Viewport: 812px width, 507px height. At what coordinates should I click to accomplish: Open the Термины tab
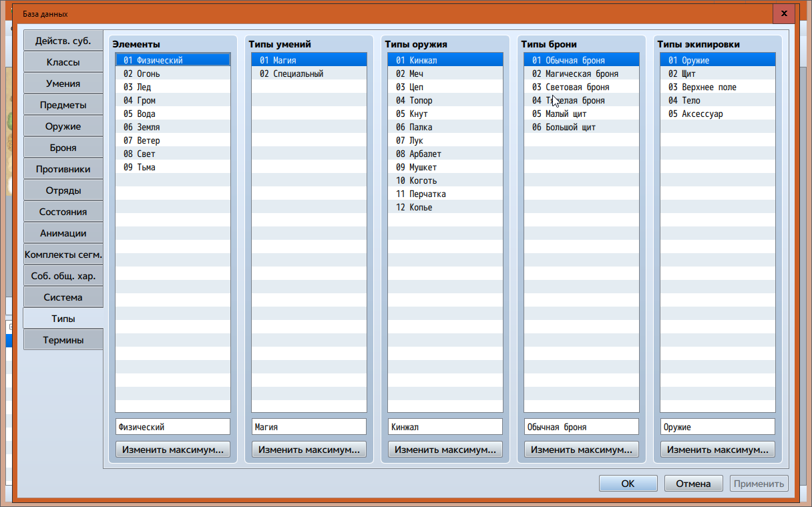tap(63, 340)
